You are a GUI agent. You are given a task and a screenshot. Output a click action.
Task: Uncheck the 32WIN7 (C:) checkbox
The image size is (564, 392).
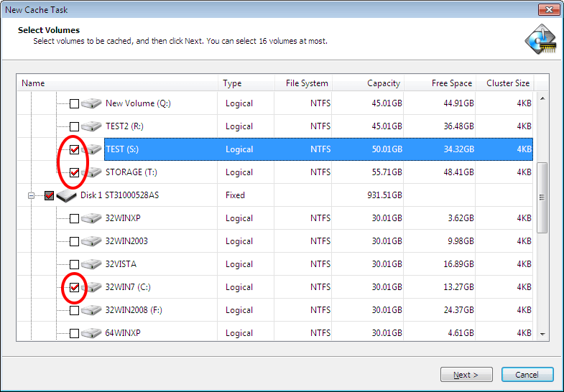(x=74, y=287)
